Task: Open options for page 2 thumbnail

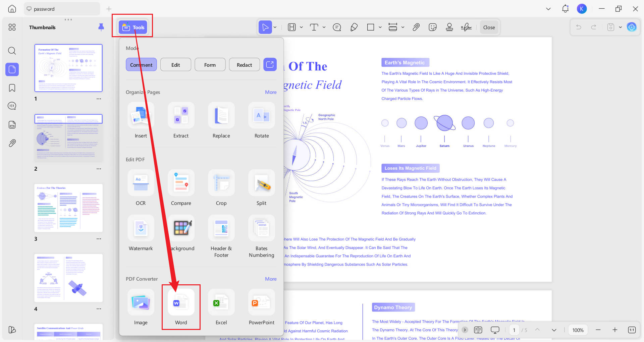Action: [99, 169]
